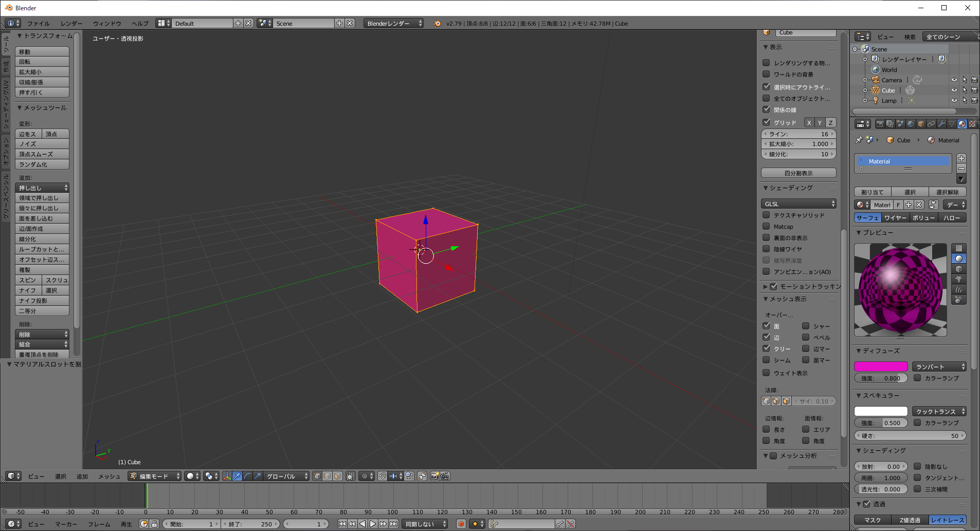The width and height of the screenshot is (980, 531).
Task: Open the World properties tab (globe icon)
Action: coord(910,124)
